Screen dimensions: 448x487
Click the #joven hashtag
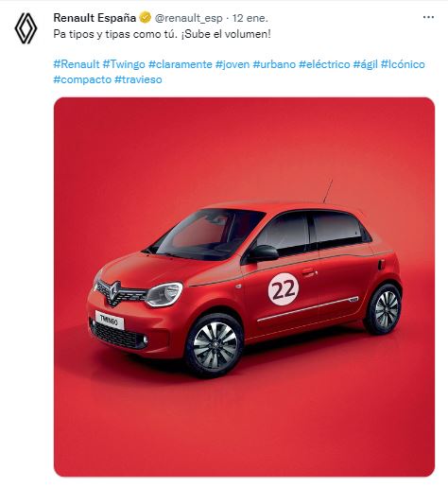pos(233,64)
